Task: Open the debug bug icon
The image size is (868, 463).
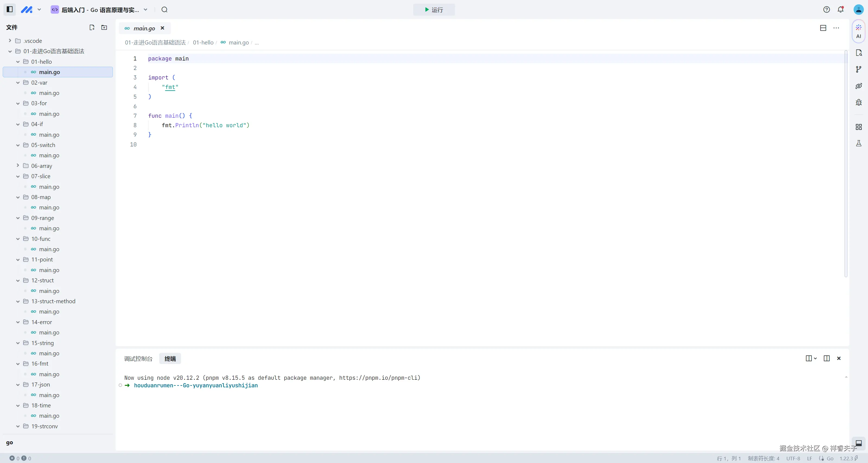Action: 858,102
